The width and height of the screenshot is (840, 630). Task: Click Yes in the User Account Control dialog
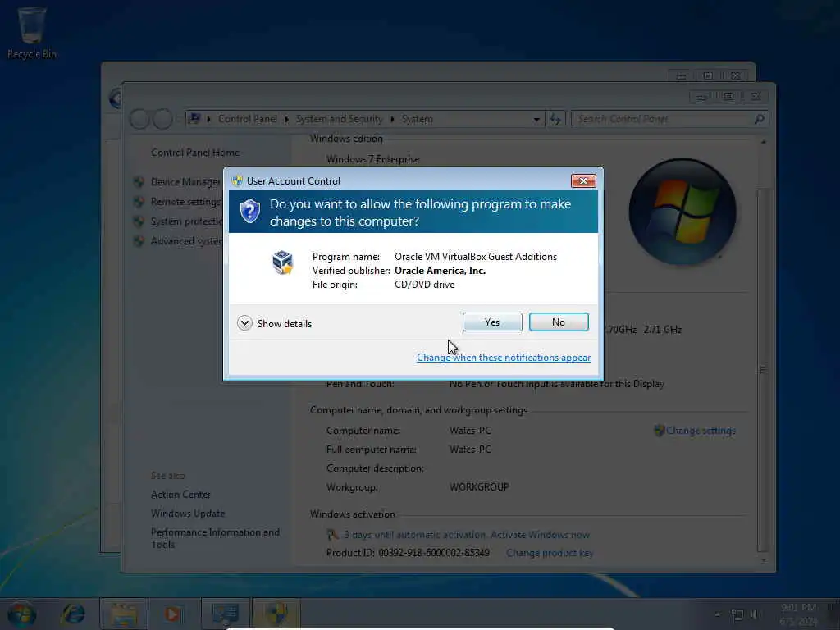coord(492,322)
